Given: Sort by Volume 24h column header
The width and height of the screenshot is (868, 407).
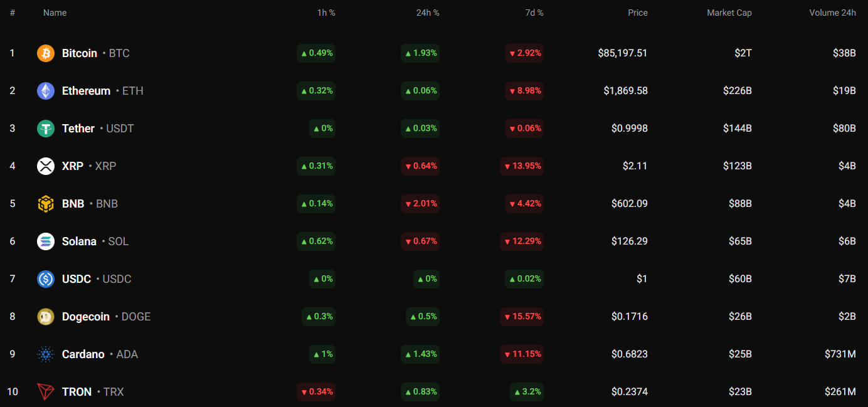Looking at the screenshot, I should coord(832,13).
